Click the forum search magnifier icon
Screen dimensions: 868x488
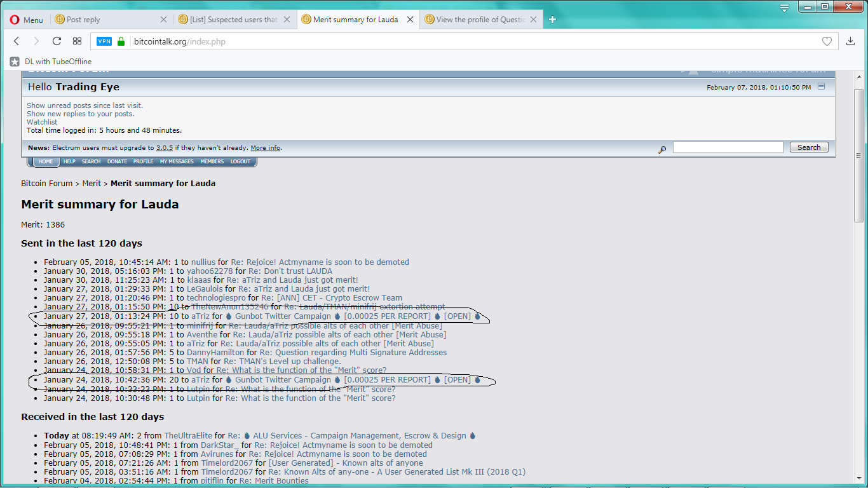661,149
